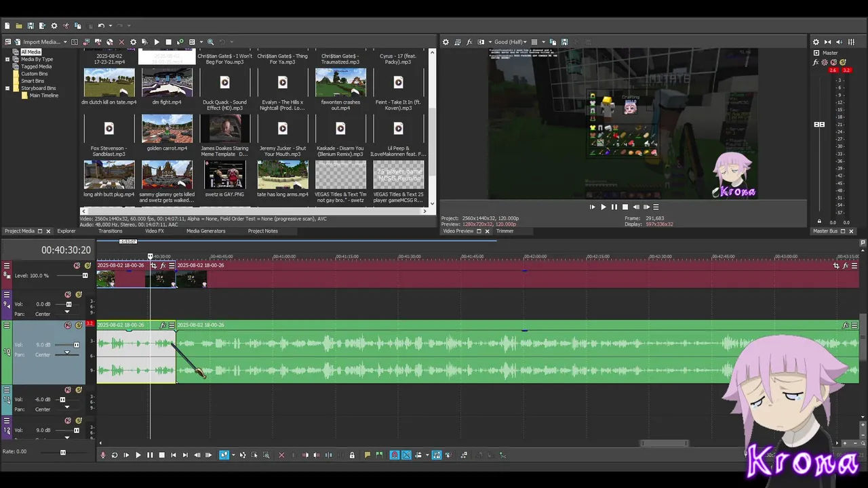The height and width of the screenshot is (488, 868).
Task: Switch to the Video FX tab
Action: pos(155,231)
